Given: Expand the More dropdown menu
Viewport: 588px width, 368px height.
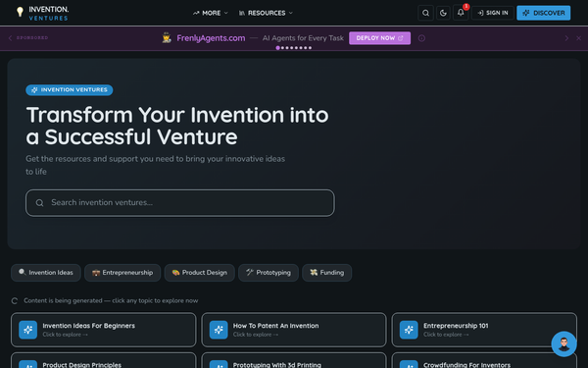Looking at the screenshot, I should pos(211,13).
